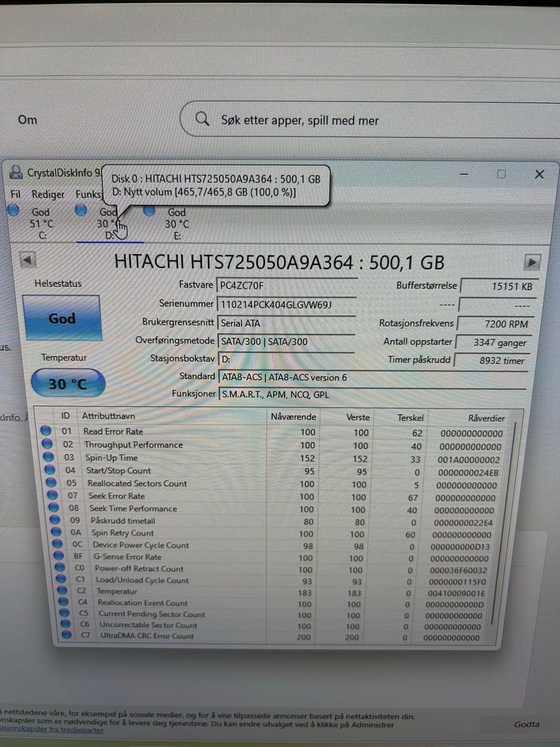Select the C: drive status orb
The height and width of the screenshot is (747, 560).
click(13, 210)
